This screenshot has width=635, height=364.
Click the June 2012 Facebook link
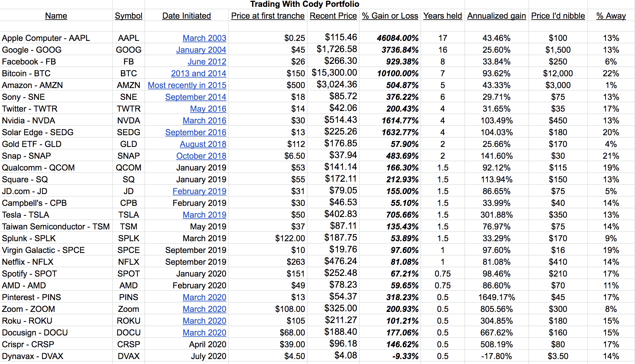point(207,62)
